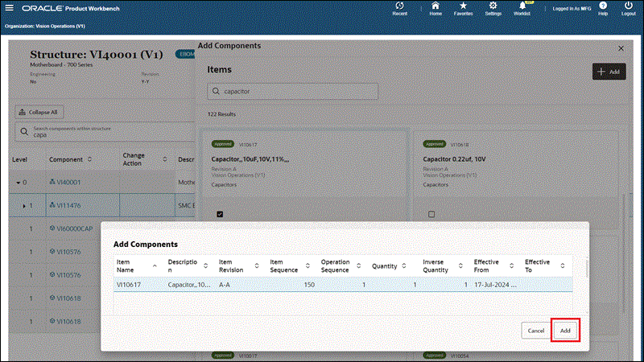Click Add in Add Components dialog
The image size is (644, 362).
click(x=565, y=331)
